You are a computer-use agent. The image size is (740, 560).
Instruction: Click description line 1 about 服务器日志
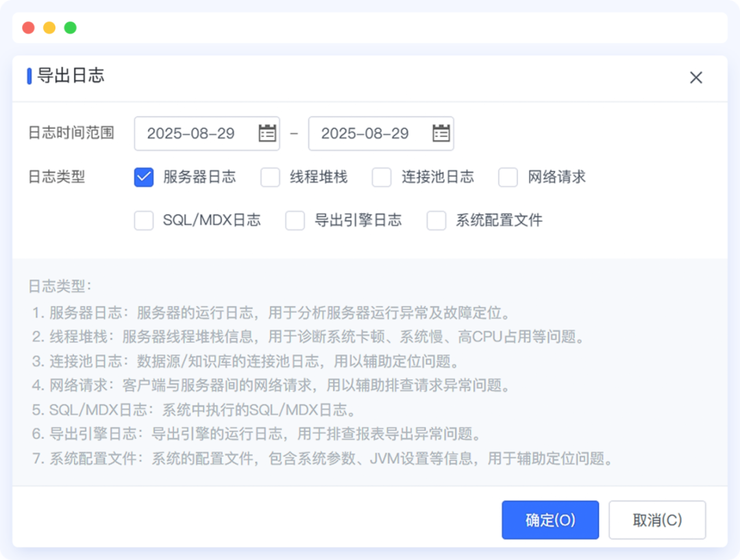click(272, 313)
